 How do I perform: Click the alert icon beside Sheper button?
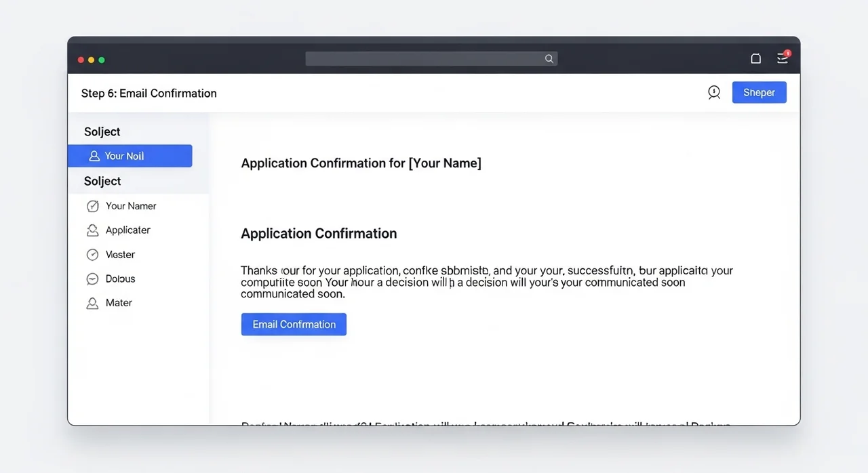pos(714,93)
